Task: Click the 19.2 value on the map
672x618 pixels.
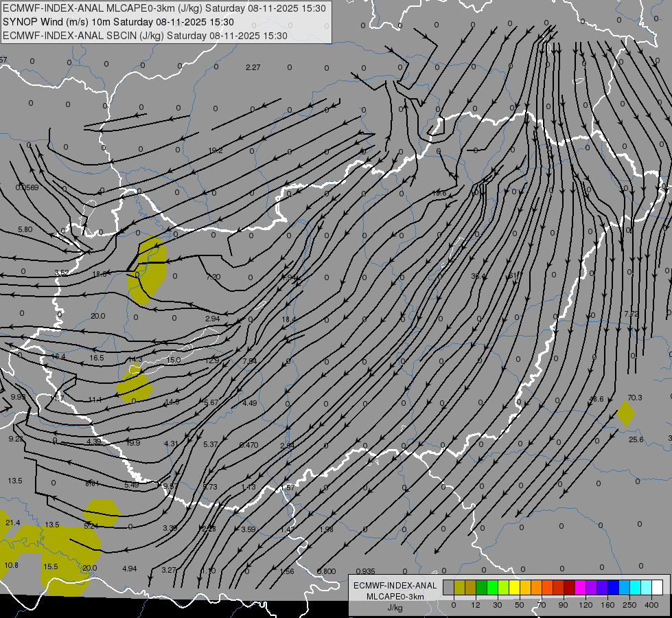Action: [x=216, y=150]
